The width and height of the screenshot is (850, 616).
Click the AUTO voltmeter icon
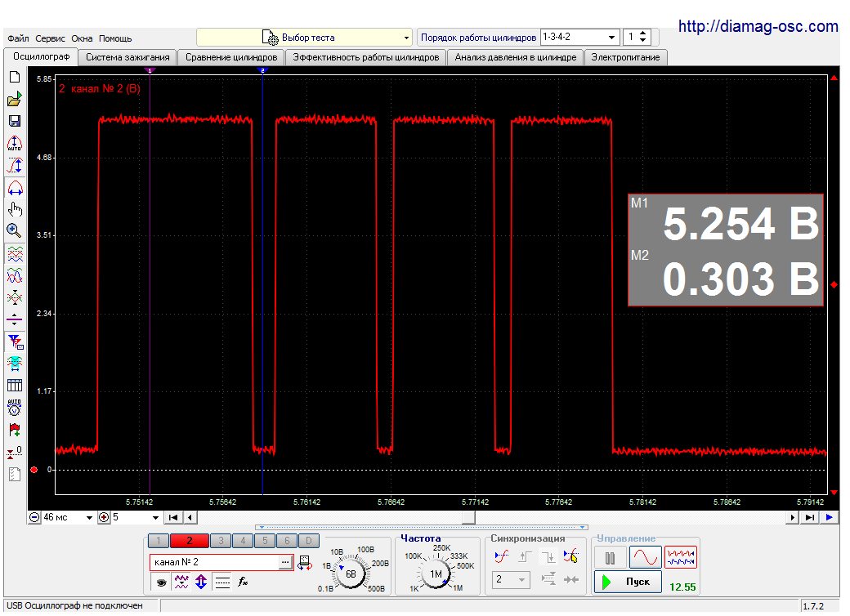click(15, 408)
